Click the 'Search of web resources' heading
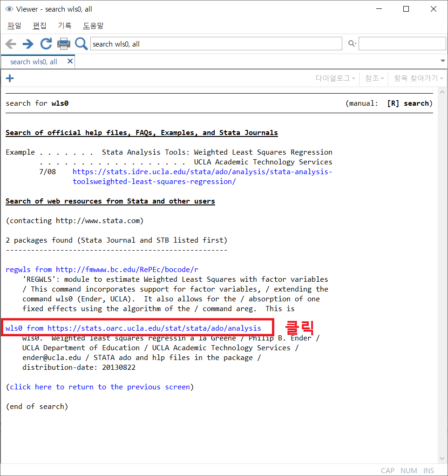 pyautogui.click(x=110, y=201)
